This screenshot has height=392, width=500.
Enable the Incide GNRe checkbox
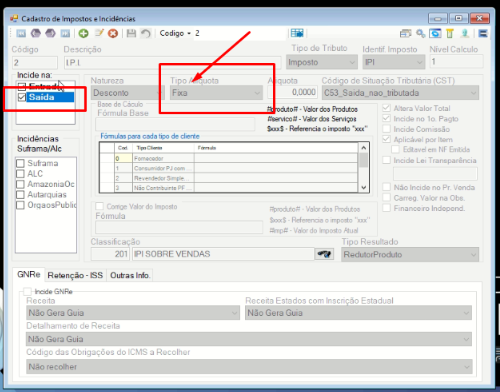27,291
